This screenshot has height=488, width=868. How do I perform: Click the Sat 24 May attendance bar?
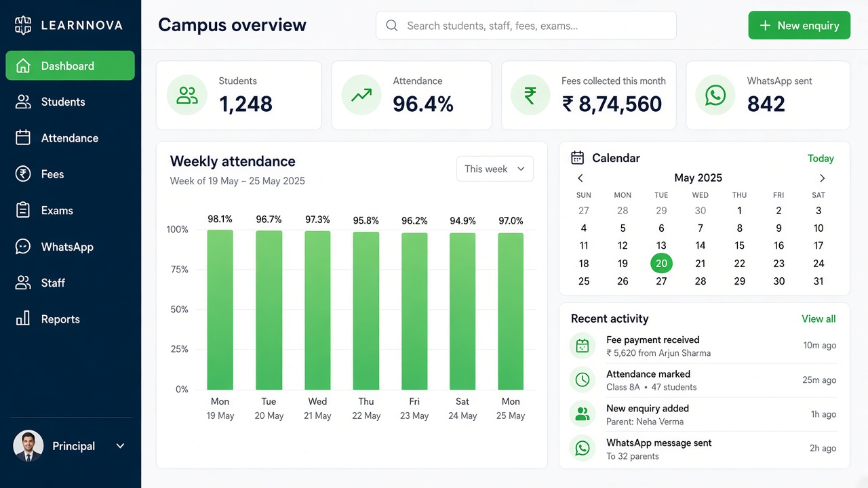tap(462, 311)
